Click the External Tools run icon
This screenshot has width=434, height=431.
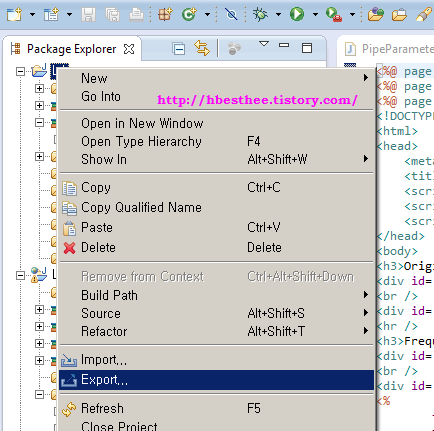pos(334,14)
